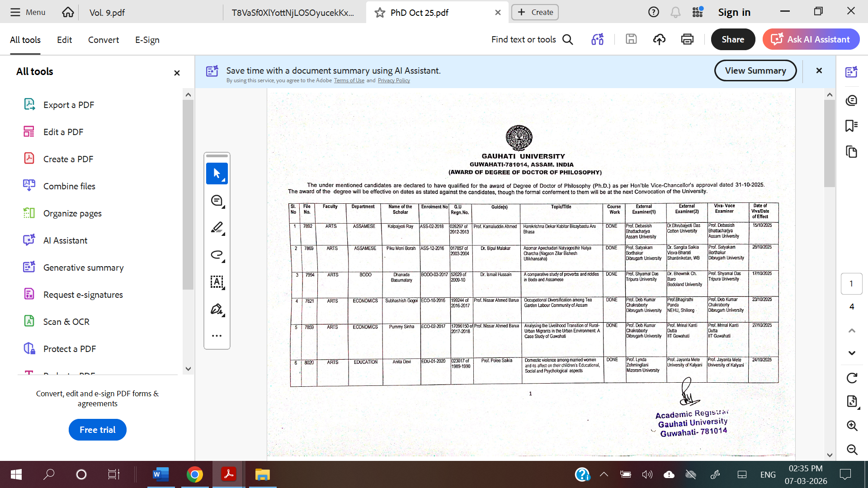Star the PhD Oct 25.pdf tab
This screenshot has width=868, height=488.
point(380,13)
